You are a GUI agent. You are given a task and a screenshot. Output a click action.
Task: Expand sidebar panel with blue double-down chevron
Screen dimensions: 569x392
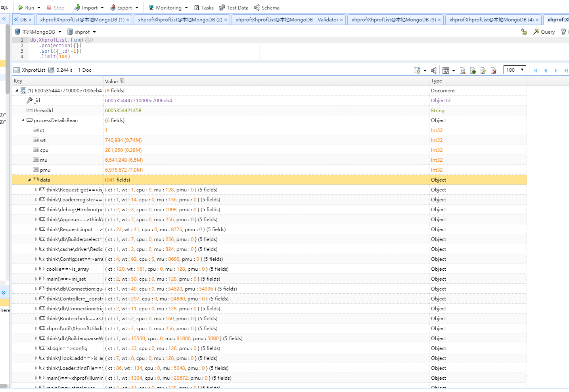[x=4, y=293]
